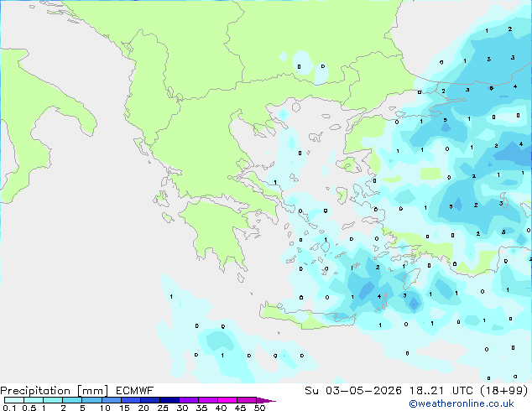Click the legend value label '0.1'
Viewport: 532px width, 411px height.
[9, 408]
